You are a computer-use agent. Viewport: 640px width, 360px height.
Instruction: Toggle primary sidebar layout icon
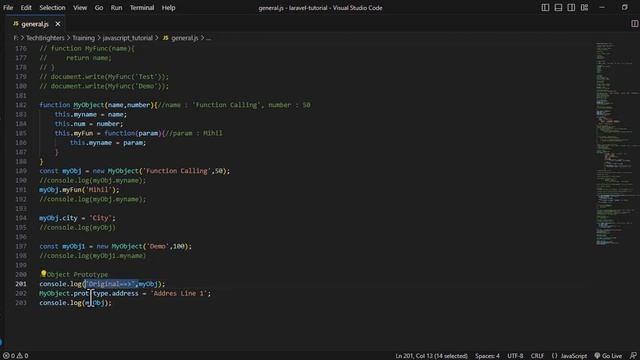coord(545,7)
